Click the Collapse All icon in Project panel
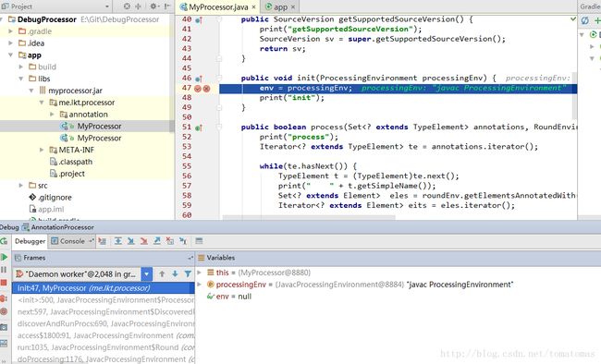 pyautogui.click(x=138, y=6)
